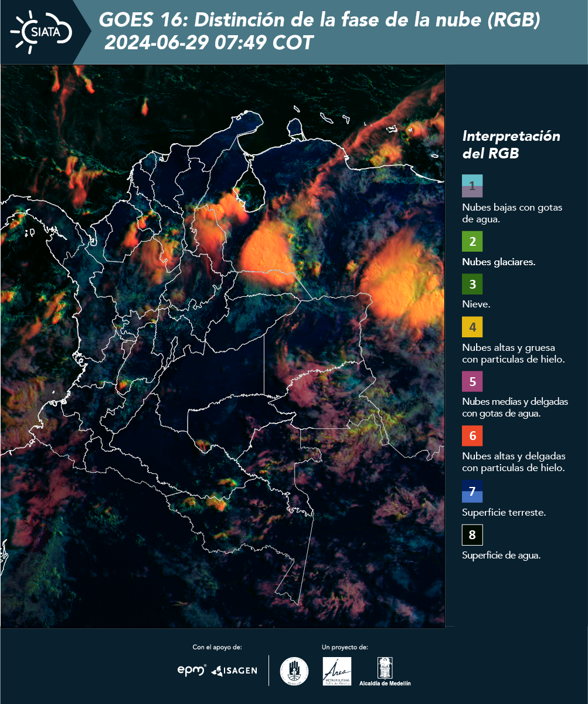
Task: Click 'Nubes medias y delgadas' legend text
Action: (515, 408)
